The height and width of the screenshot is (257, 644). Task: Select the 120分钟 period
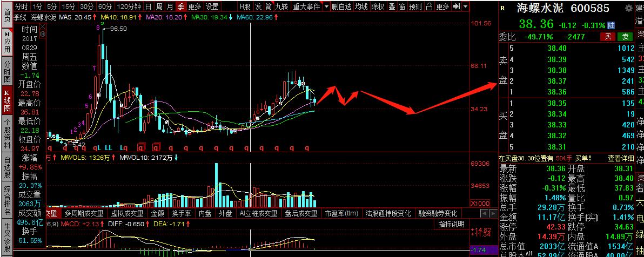tap(129, 6)
